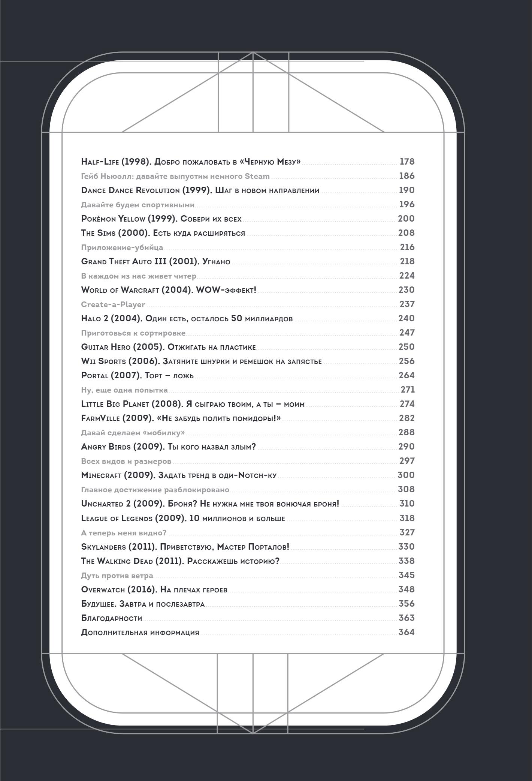Open the Pokémon Yellow (1999) chapter
Image resolution: width=532 pixels, height=781 pixels.
pos(248,219)
